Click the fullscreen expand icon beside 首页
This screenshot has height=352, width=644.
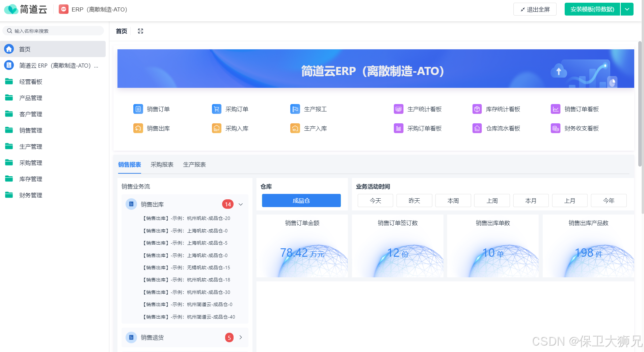click(x=141, y=31)
